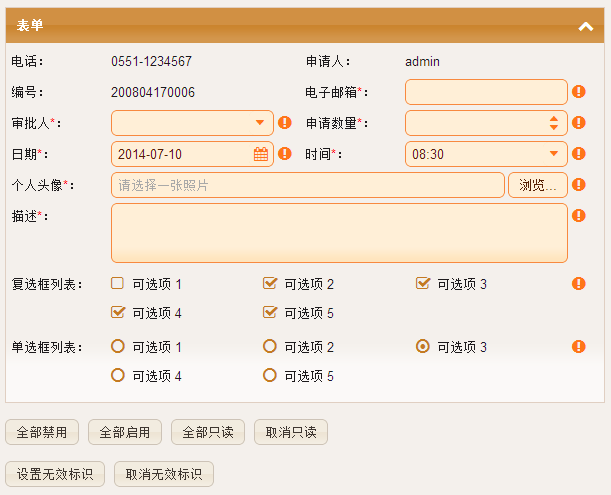611x495 pixels.
Task: Select radio button 可选项 5
Action: point(270,375)
